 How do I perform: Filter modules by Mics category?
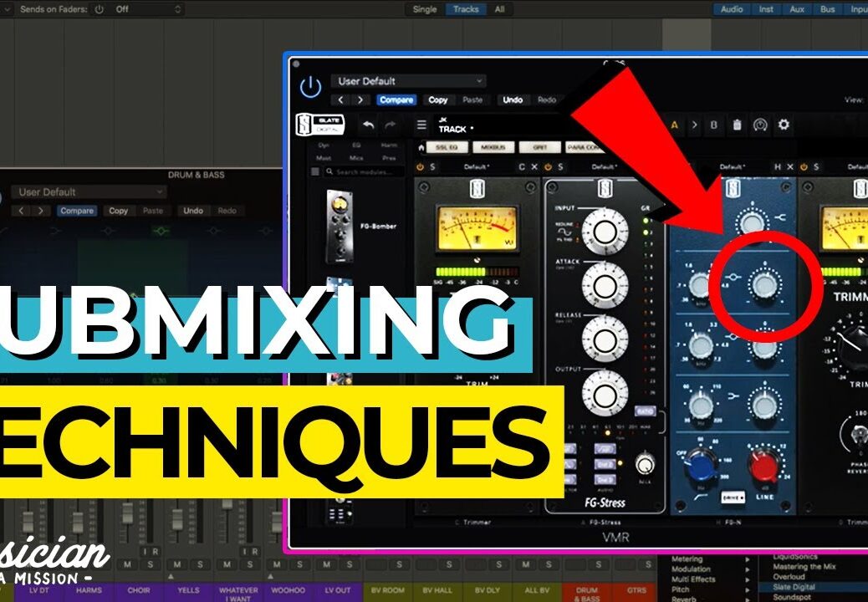coord(356,158)
